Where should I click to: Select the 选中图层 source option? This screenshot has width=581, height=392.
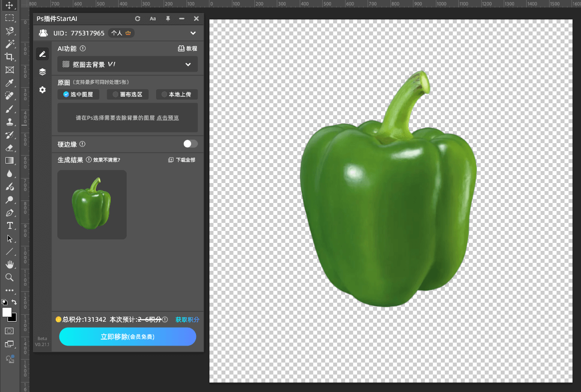(x=78, y=94)
